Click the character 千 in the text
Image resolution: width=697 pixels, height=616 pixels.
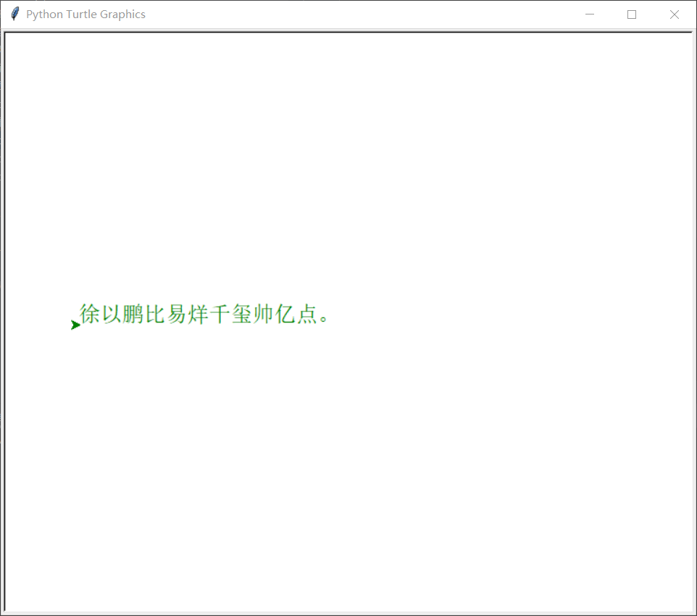[220, 315]
